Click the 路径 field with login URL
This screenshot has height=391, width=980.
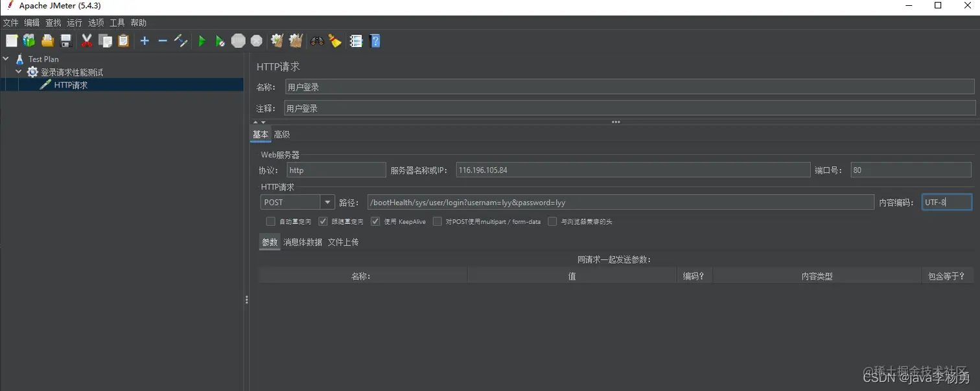(621, 203)
